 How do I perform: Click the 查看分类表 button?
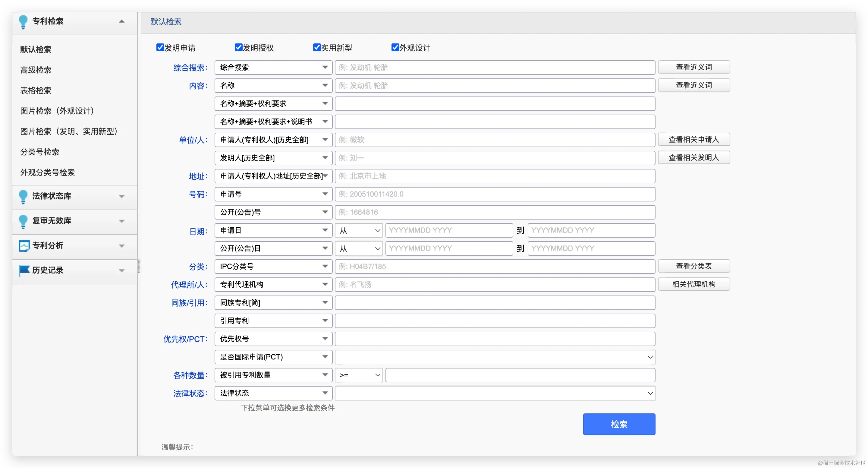pyautogui.click(x=693, y=266)
